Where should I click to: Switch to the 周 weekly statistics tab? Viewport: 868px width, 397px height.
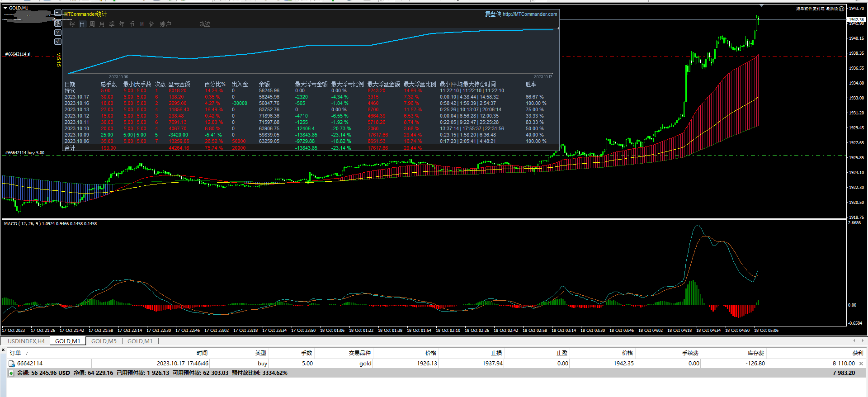pyautogui.click(x=92, y=24)
